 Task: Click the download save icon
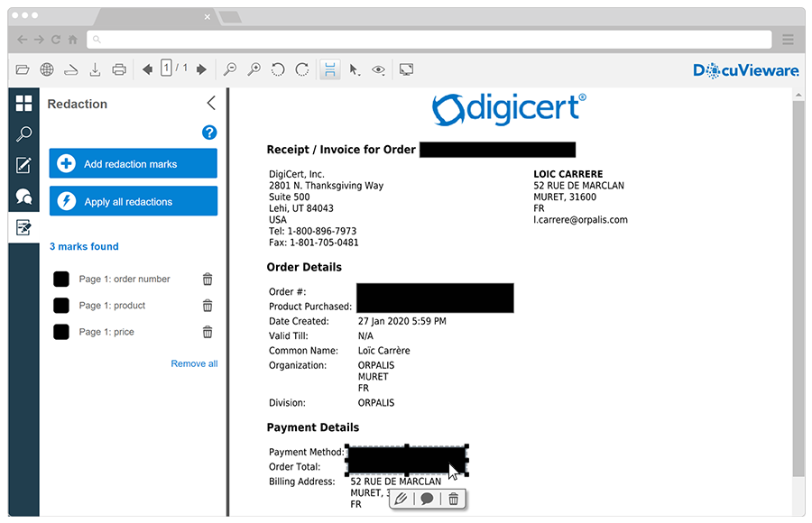(95, 69)
